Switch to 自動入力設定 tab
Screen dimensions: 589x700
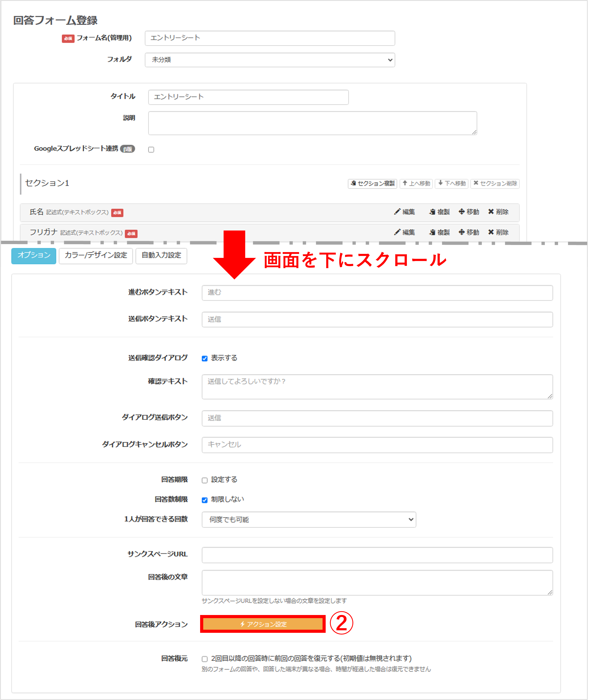click(161, 256)
